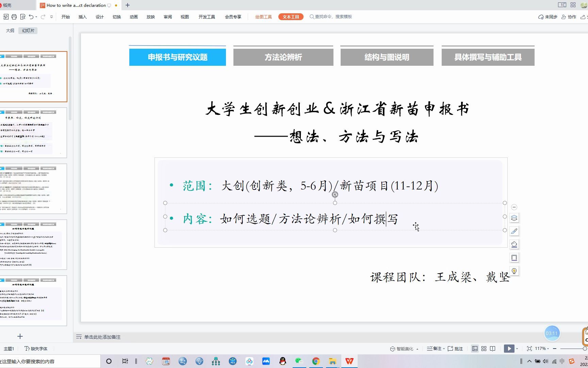588x368 pixels.
Task: Click the Undo arrow icon
Action: [x=31, y=17]
